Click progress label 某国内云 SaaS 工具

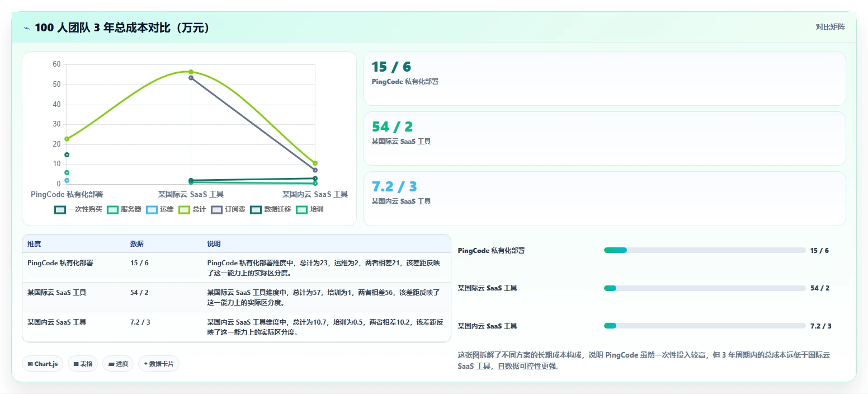point(487,326)
